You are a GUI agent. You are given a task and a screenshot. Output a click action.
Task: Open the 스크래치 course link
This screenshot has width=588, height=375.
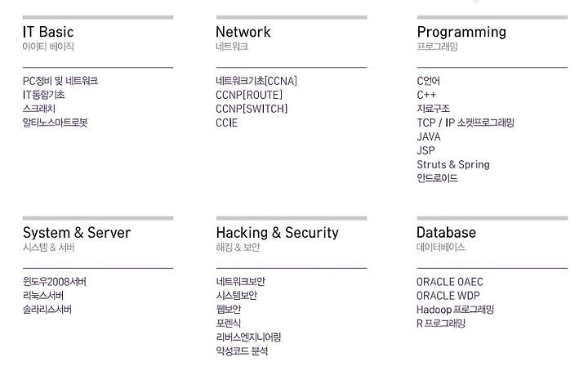(39, 109)
